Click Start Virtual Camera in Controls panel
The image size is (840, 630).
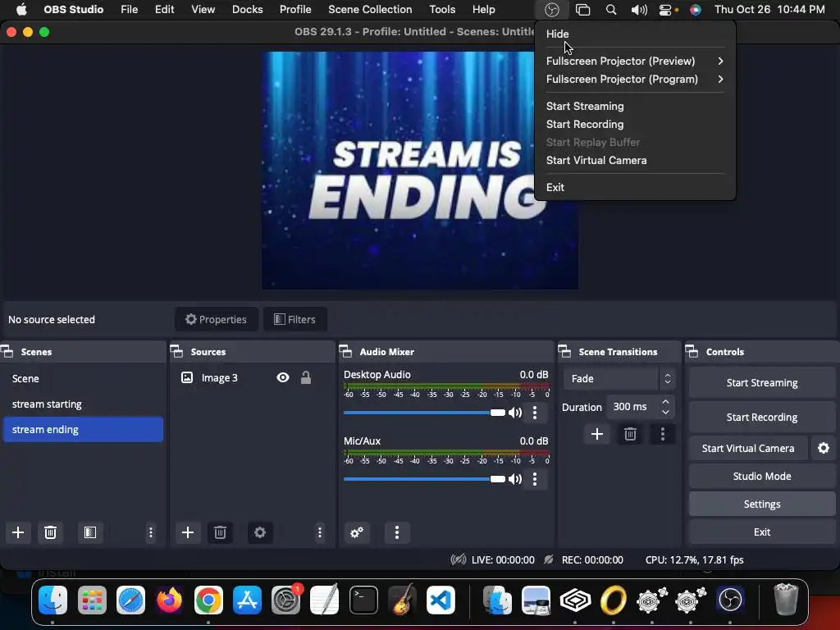click(x=748, y=448)
